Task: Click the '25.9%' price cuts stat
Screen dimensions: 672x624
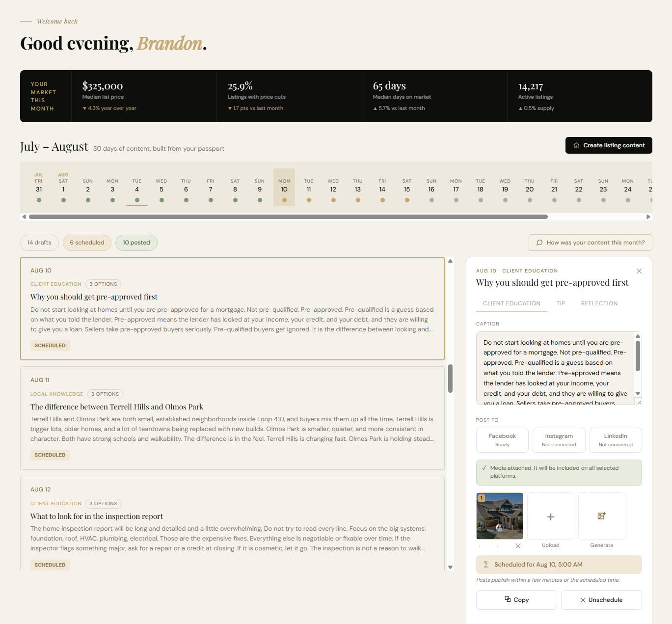Action: point(240,86)
